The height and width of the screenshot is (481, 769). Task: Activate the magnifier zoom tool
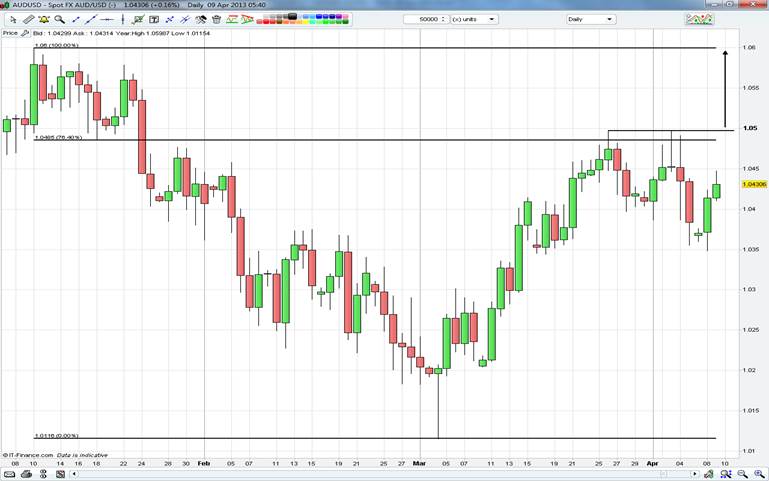(59, 20)
